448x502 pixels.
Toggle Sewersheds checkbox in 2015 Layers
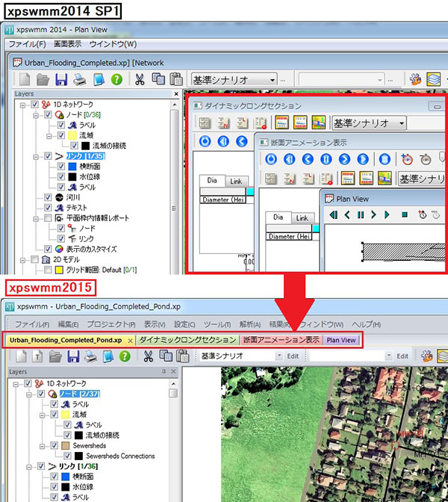55,446
